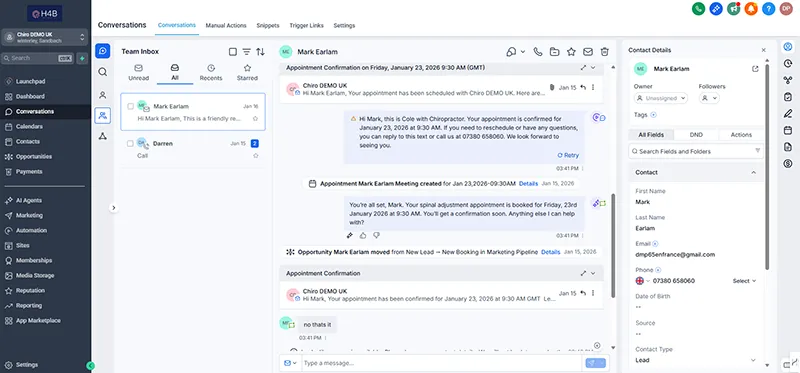Close the Contact Details panel
This screenshot has width=800, height=373.
click(763, 50)
